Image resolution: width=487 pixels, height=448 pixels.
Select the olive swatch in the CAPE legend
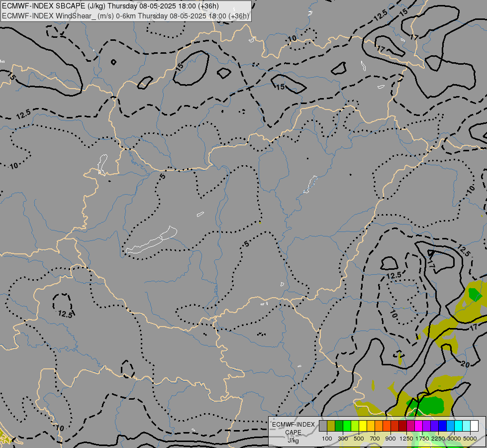click(331, 426)
